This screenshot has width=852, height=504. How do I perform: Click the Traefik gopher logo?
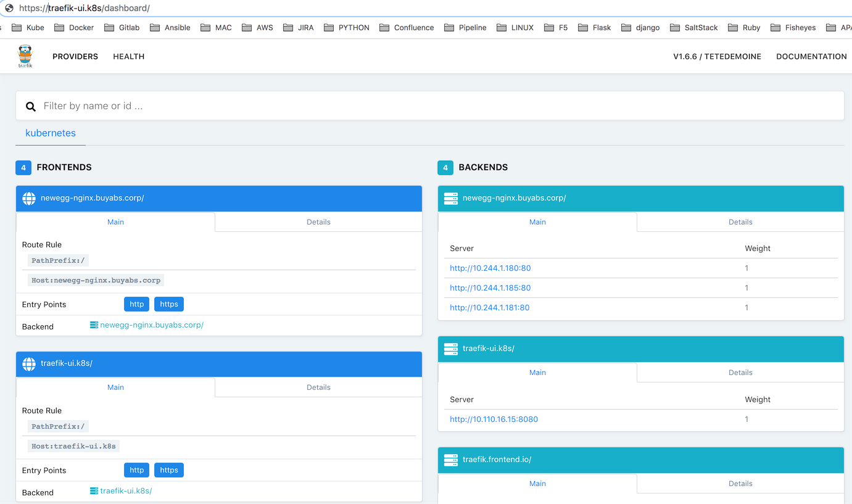pyautogui.click(x=25, y=56)
